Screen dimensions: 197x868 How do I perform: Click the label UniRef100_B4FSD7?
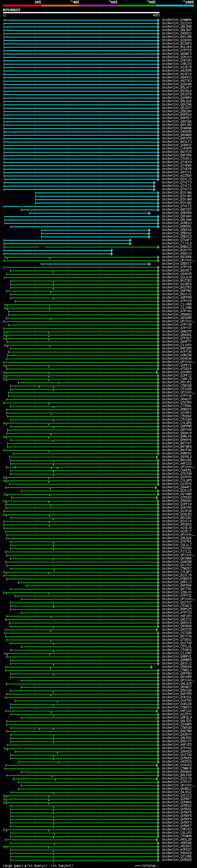(x=177, y=210)
